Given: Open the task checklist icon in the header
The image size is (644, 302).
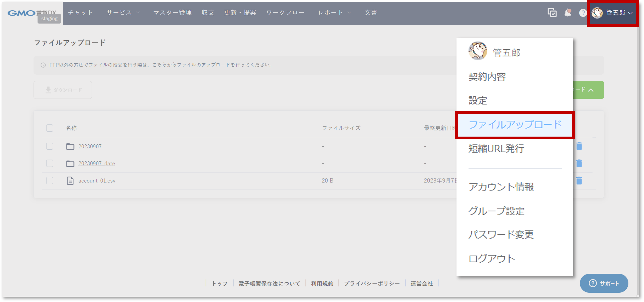Looking at the screenshot, I should (552, 12).
